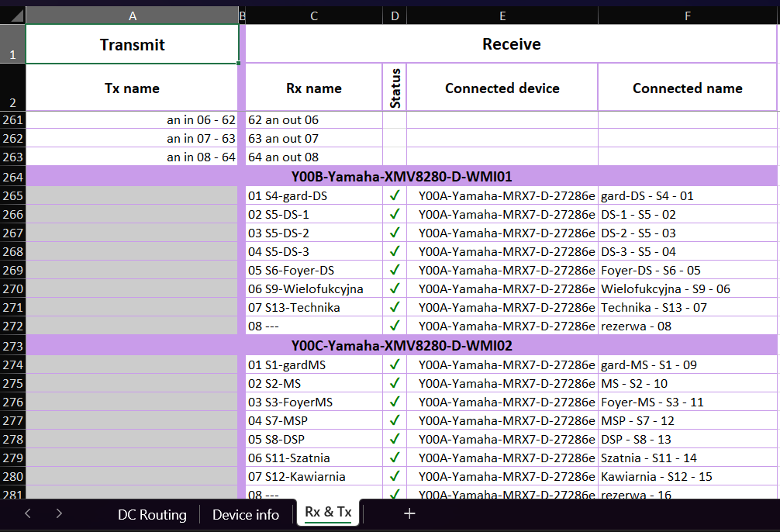Switch to the Device info sheet tab

pos(245,514)
